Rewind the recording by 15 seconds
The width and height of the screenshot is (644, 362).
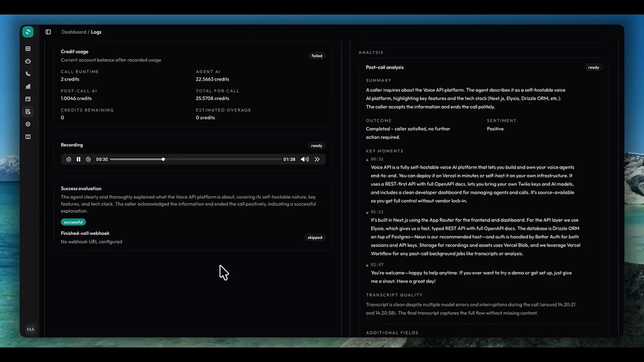(69, 159)
